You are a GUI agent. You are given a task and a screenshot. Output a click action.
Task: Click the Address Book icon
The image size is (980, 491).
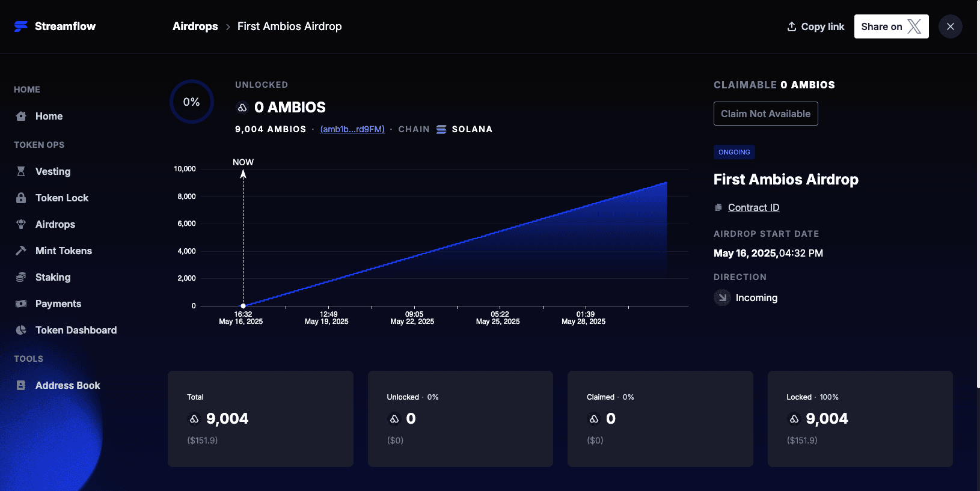point(21,385)
